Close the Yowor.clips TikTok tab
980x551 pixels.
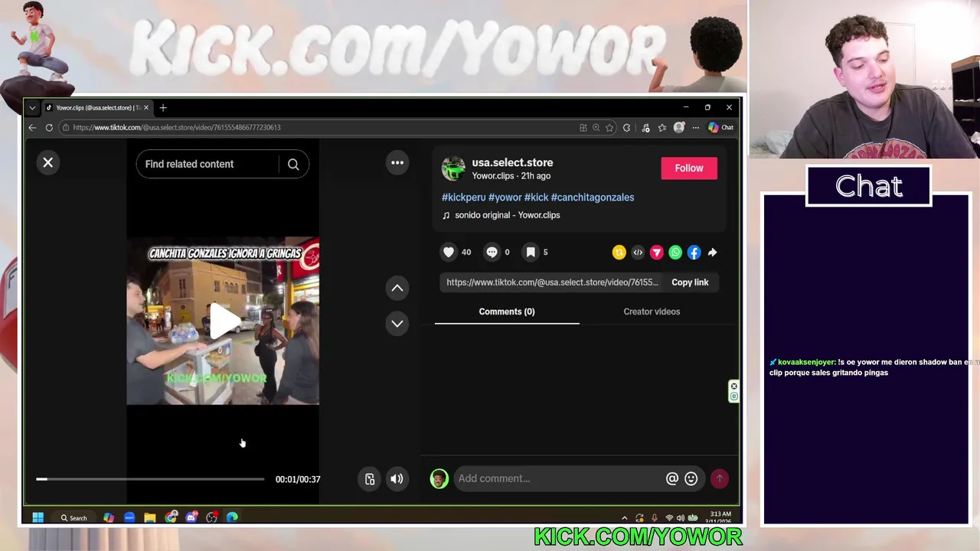(145, 108)
